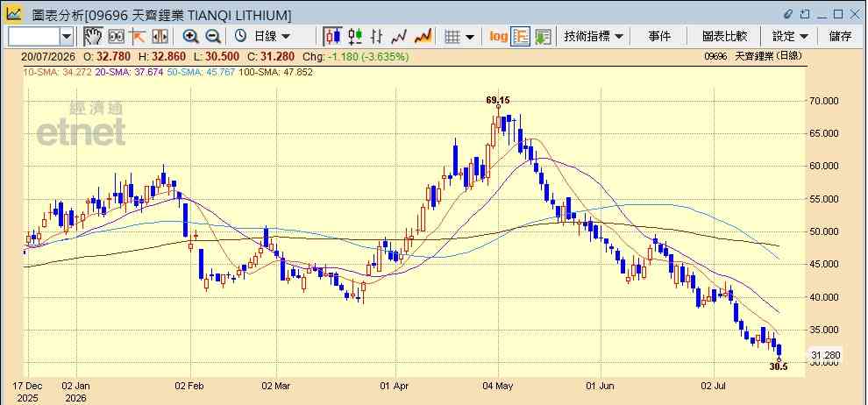Open the 日線 period dropdown
Screen dimensions: 868x405
[272, 37]
